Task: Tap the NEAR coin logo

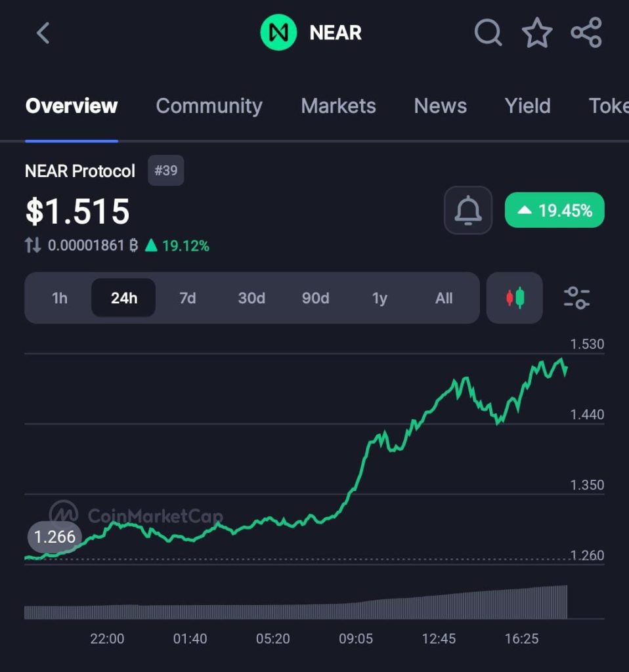Action: click(278, 33)
